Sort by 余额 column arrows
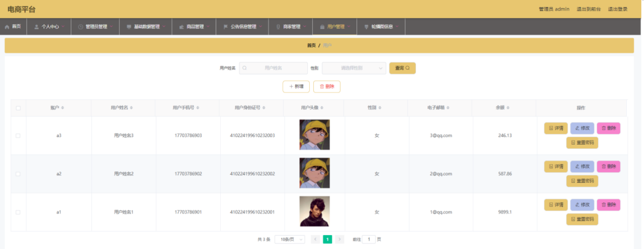The image size is (644, 249). tap(508, 108)
